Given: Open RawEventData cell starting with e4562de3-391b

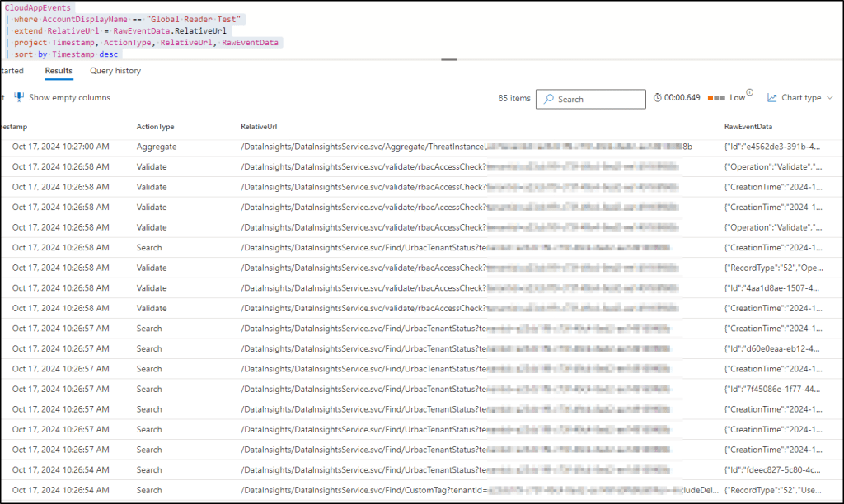Looking at the screenshot, I should point(772,147).
